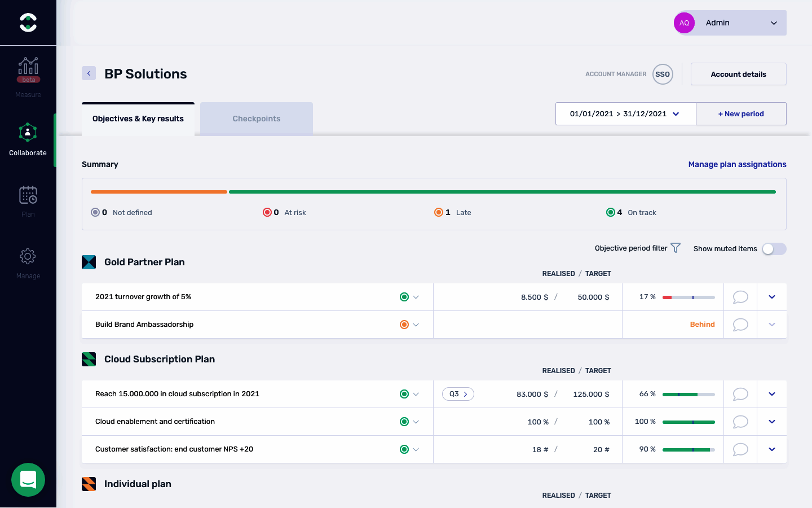Screen dimensions: 812x508
Task: Go back using the arrow beside BP Solutions
Action: tap(89, 73)
